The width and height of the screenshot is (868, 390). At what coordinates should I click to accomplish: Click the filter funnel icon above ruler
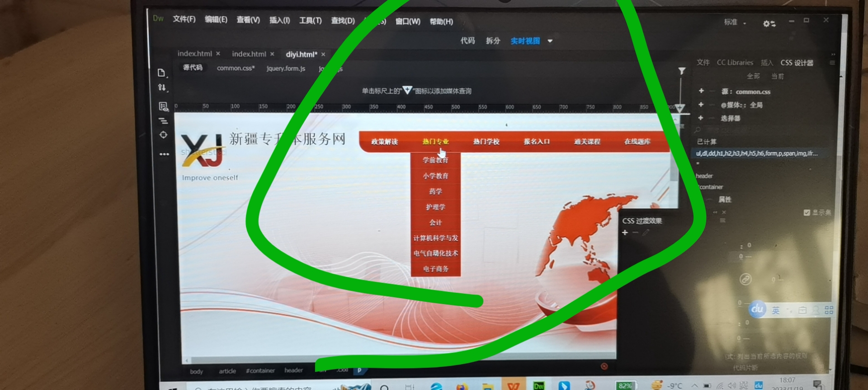[x=682, y=71]
